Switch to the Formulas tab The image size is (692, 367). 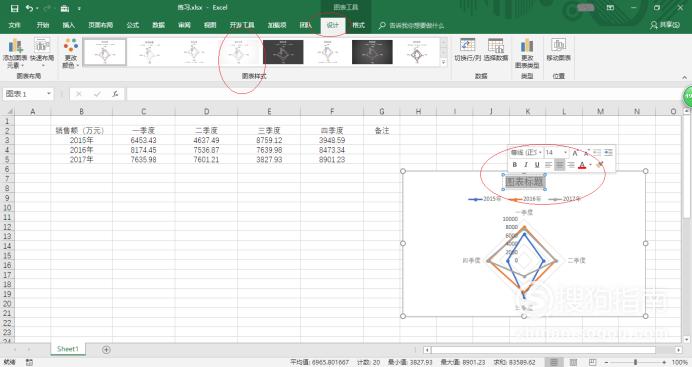(133, 25)
